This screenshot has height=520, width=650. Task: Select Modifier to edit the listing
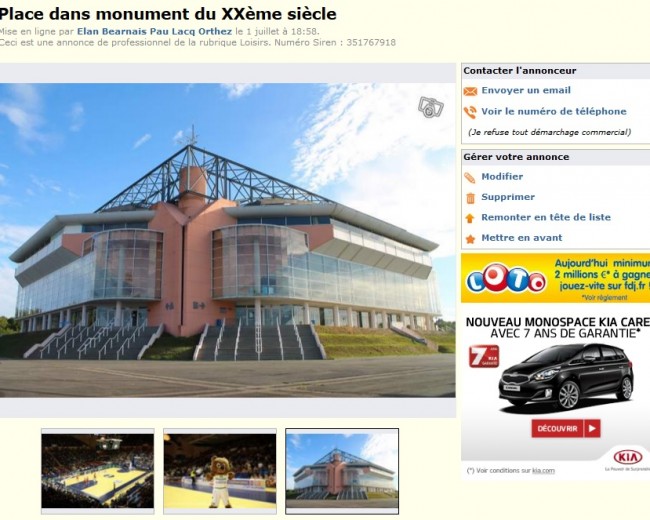click(502, 177)
